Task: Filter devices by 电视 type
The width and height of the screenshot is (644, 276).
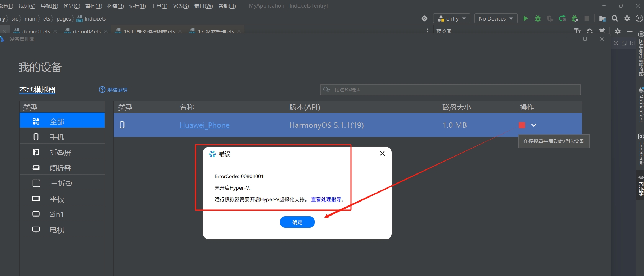Action: click(62, 230)
